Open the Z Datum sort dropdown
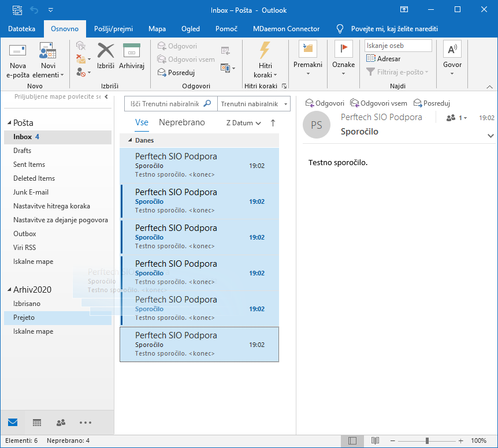 pos(244,123)
